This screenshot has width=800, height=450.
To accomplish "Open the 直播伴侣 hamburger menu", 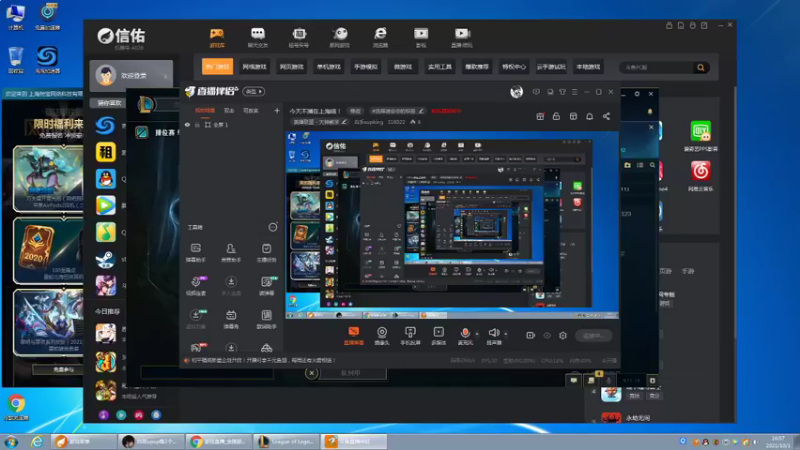I will pos(574,92).
